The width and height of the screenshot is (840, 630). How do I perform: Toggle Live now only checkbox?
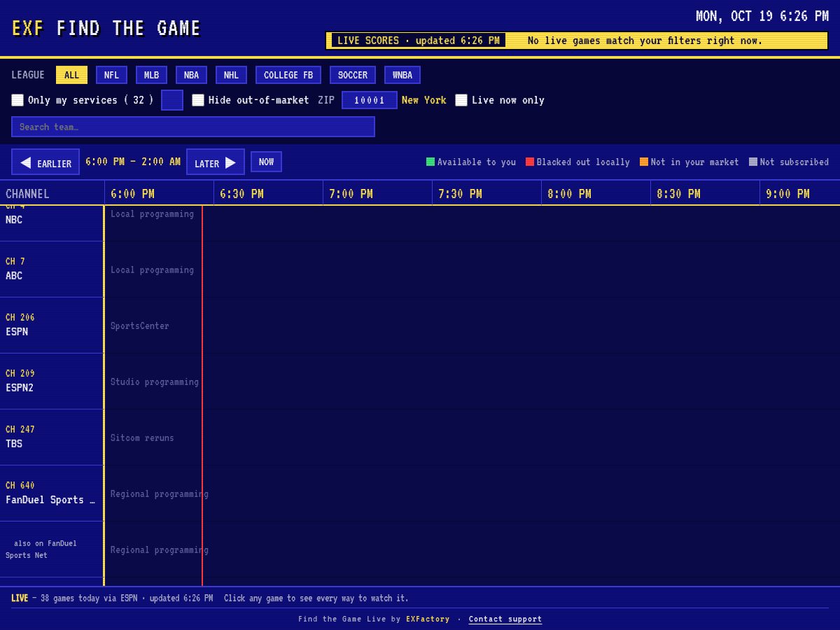[461, 100]
